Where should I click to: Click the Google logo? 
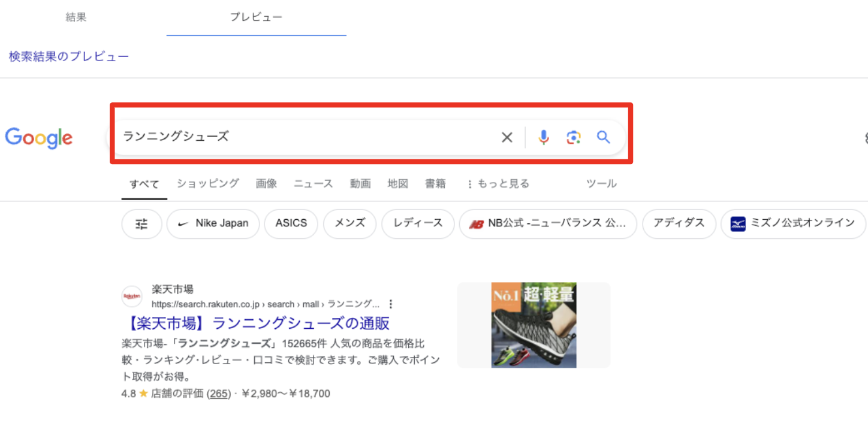[39, 138]
